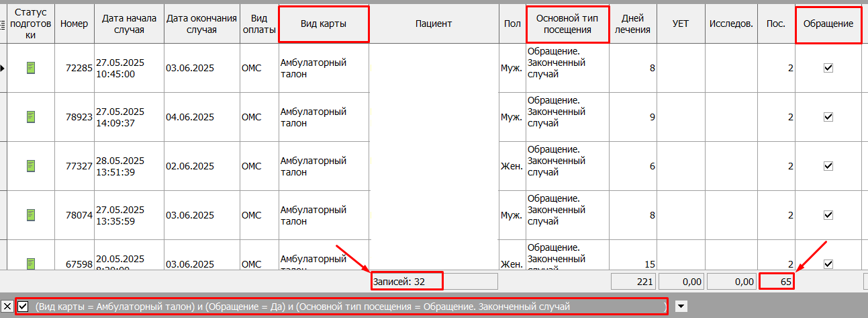Click the green status icon for record 72285
The image size is (868, 318).
(x=30, y=68)
